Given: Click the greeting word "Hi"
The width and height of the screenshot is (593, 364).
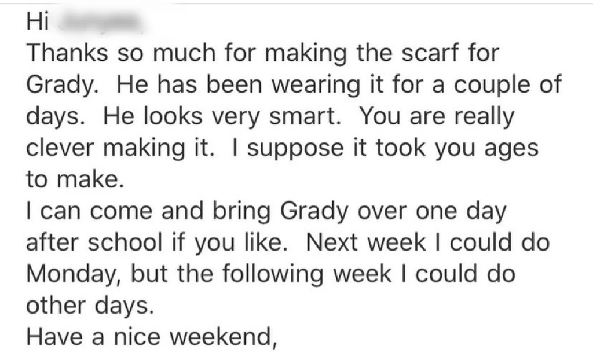Looking at the screenshot, I should point(38,22).
